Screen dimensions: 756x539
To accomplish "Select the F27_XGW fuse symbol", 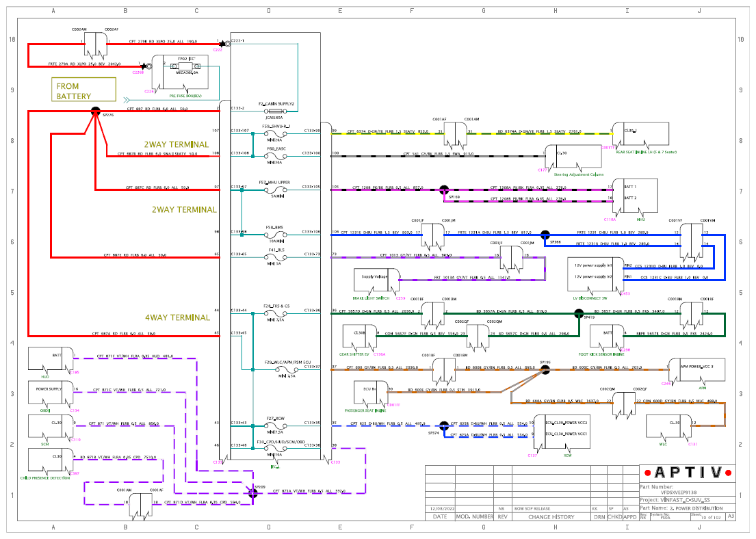I will point(276,426).
